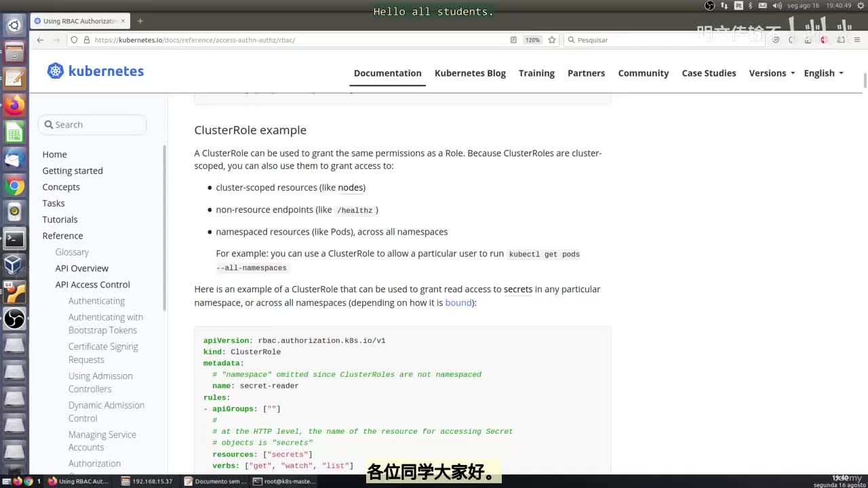Reset the 120% zoom level
The width and height of the screenshot is (868, 488).
[x=532, y=40]
